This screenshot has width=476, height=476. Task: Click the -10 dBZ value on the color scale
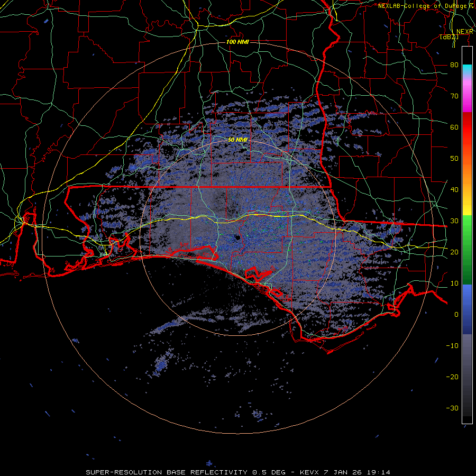452,346
